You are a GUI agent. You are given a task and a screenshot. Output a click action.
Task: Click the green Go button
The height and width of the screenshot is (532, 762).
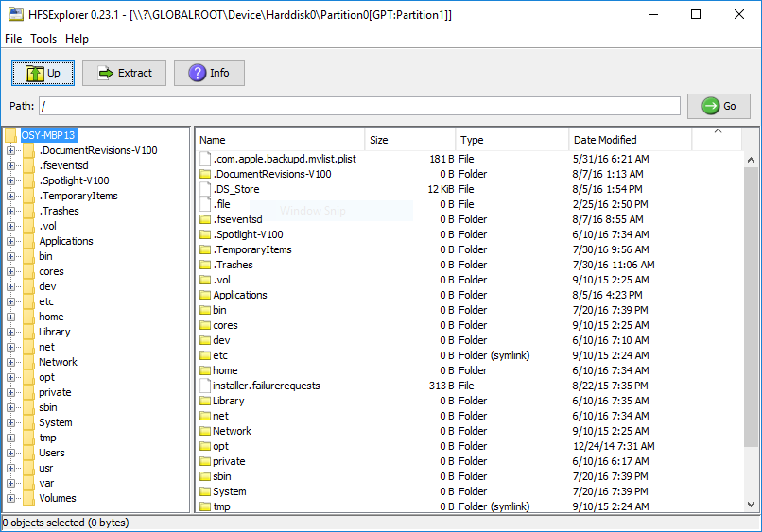(719, 106)
